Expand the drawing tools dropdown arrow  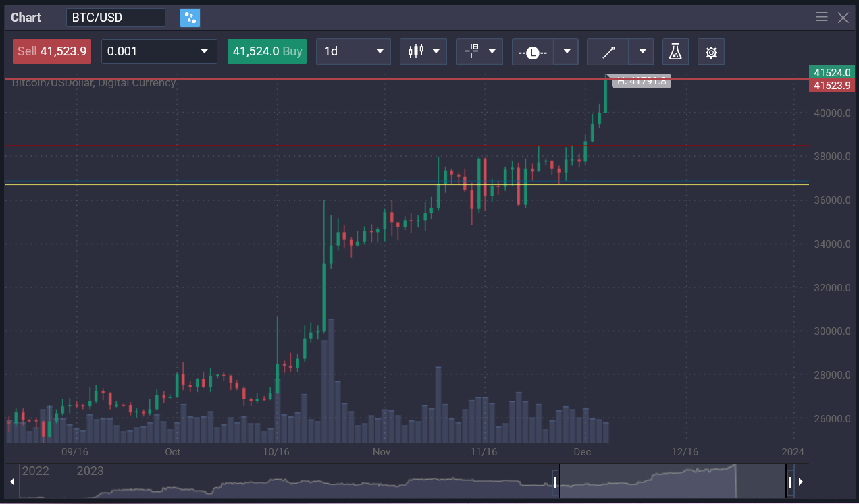642,52
